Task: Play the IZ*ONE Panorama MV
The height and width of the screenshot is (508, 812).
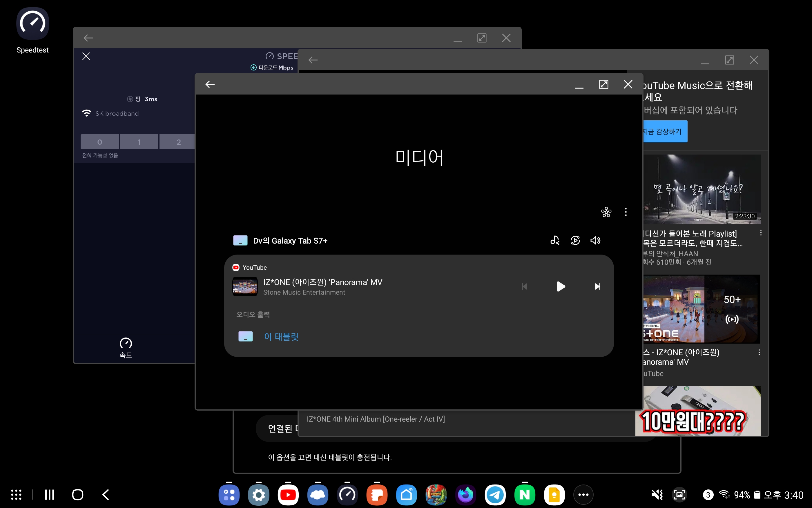Action: click(x=560, y=286)
